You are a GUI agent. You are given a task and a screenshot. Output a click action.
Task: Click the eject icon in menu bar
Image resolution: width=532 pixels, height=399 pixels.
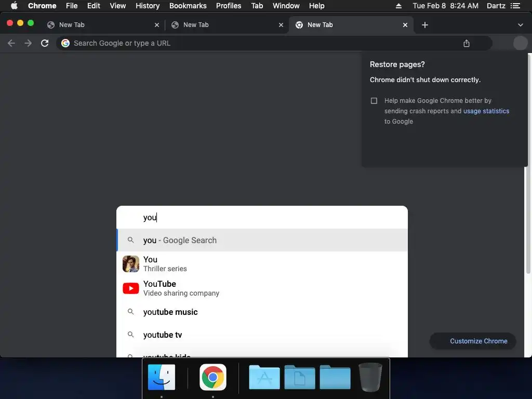point(398,6)
